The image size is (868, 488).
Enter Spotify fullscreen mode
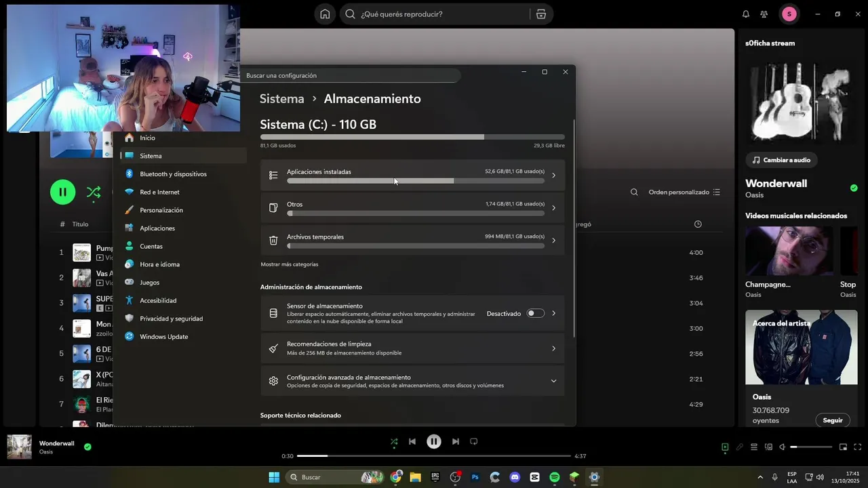(857, 447)
